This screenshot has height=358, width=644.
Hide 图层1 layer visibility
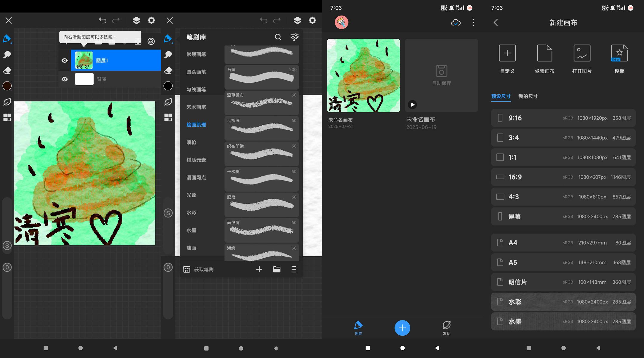64,61
